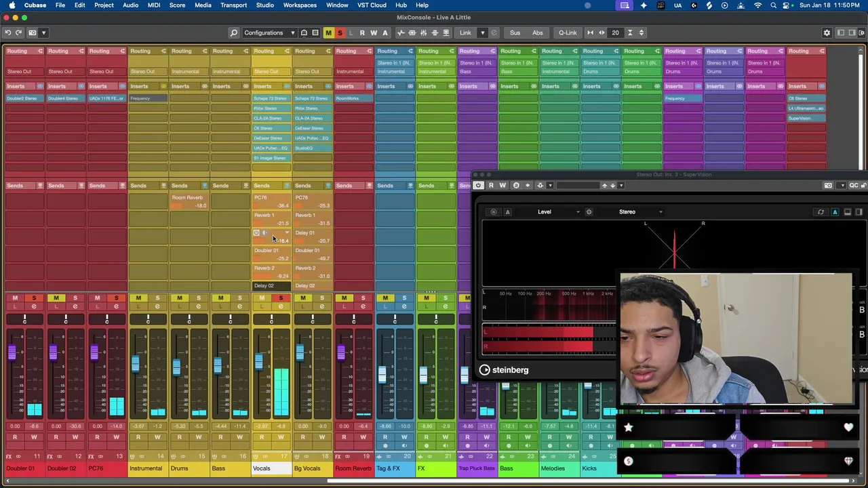Open the Configurations dropdown
Image resolution: width=868 pixels, height=488 pixels.
[x=269, y=33]
